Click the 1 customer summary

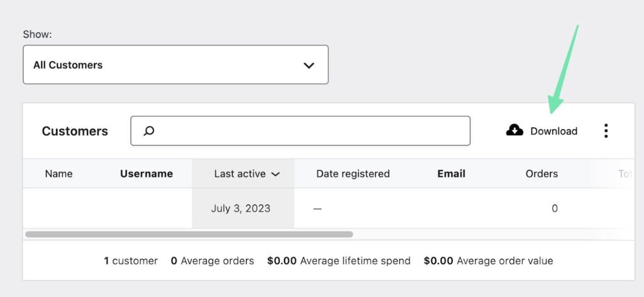[131, 261]
